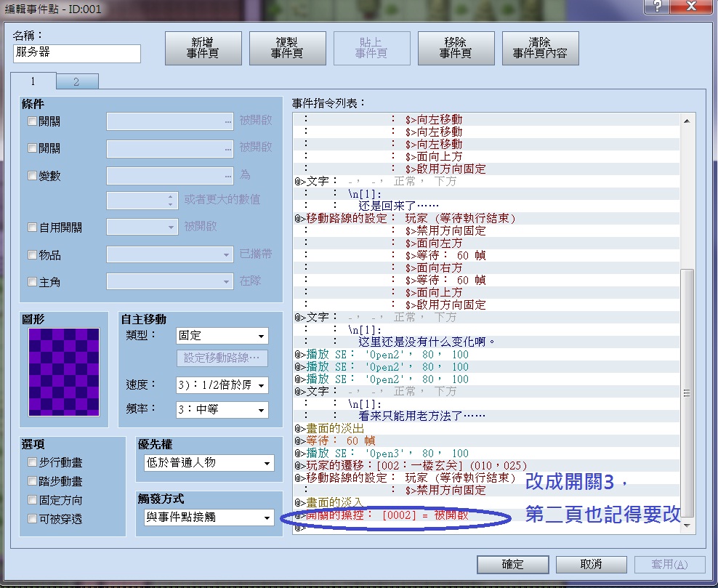Click the 名稱 name input field
The width and height of the screenshot is (718, 588).
tap(77, 54)
